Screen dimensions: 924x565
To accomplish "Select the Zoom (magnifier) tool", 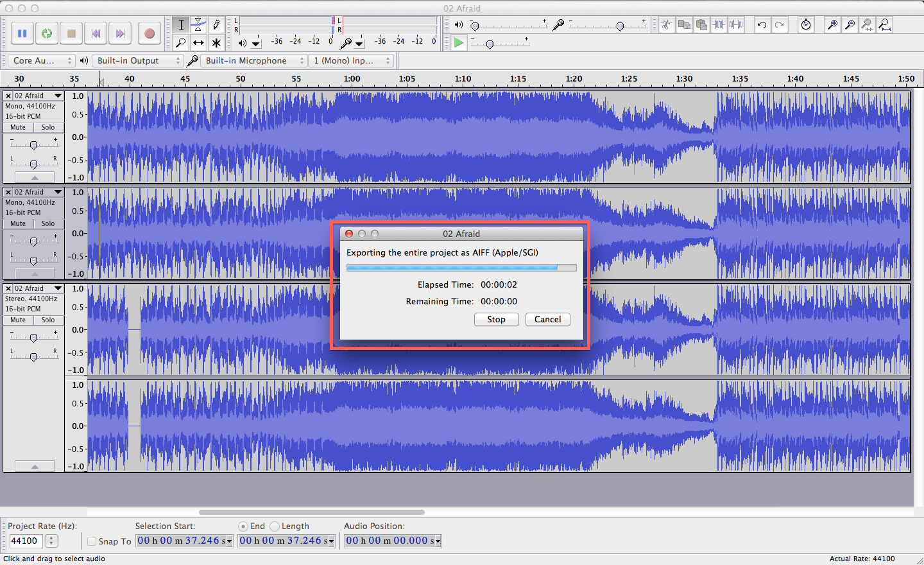I will point(181,43).
